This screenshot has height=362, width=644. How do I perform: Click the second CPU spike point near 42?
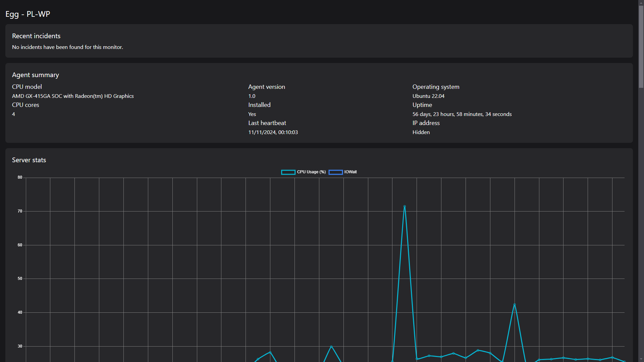[515, 305]
